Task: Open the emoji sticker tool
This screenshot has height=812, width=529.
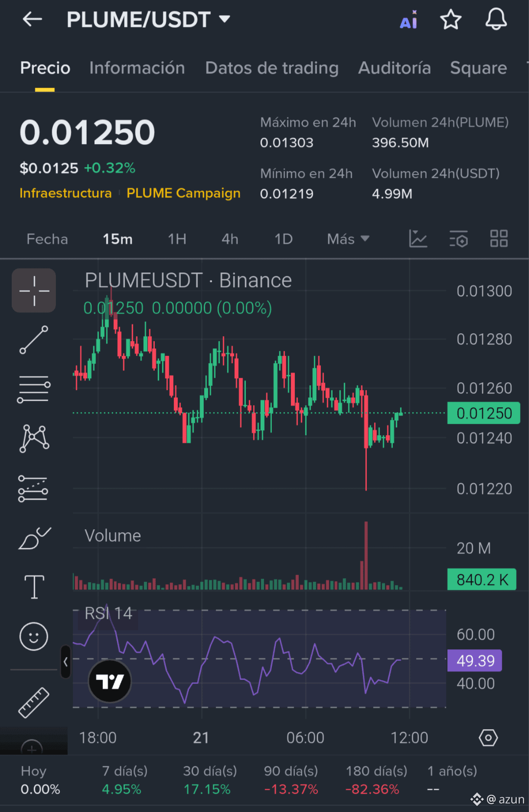Action: point(34,637)
